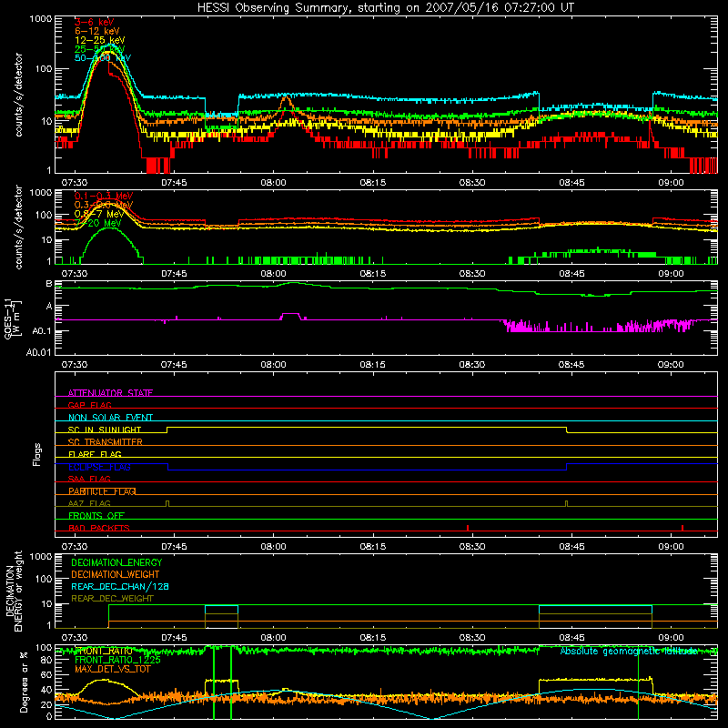The width and height of the screenshot is (728, 728).
Task: Select the GAP_FLAG label
Action: pyautogui.click(x=89, y=405)
